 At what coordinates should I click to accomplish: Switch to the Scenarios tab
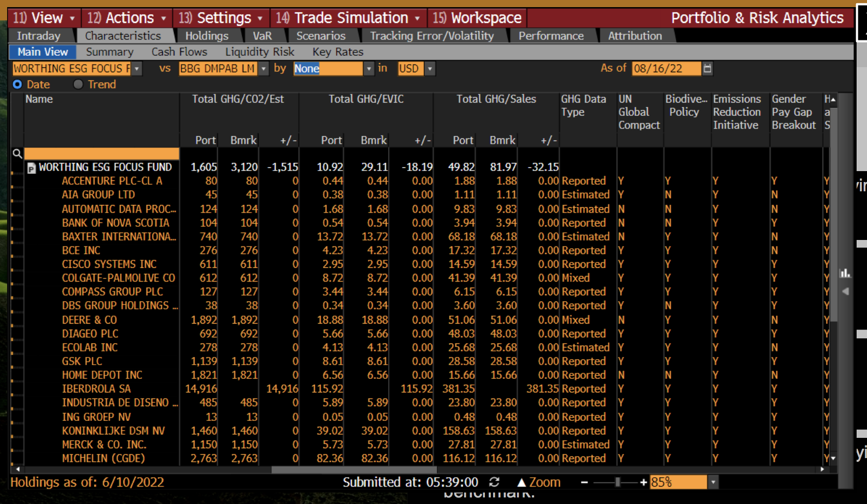(x=321, y=36)
